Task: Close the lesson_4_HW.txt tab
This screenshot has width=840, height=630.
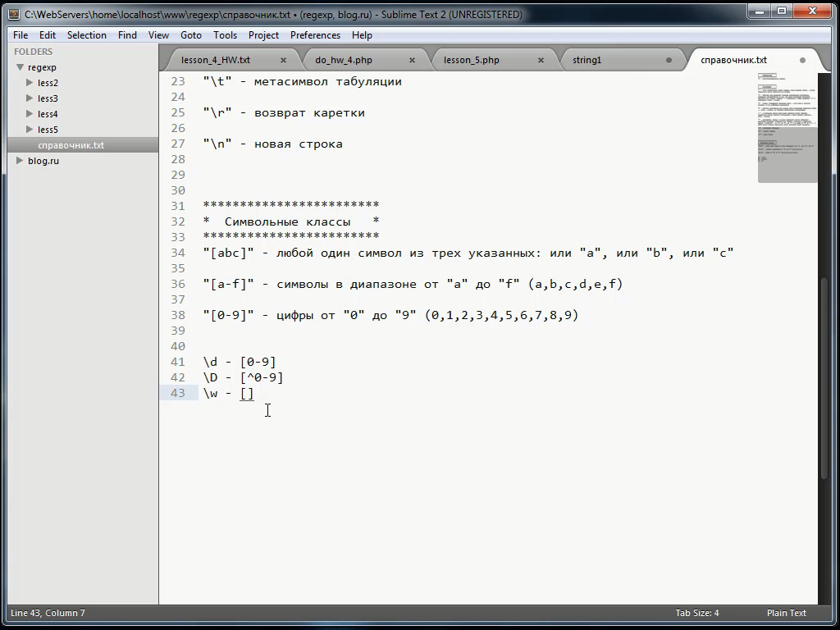Action: coord(283,60)
